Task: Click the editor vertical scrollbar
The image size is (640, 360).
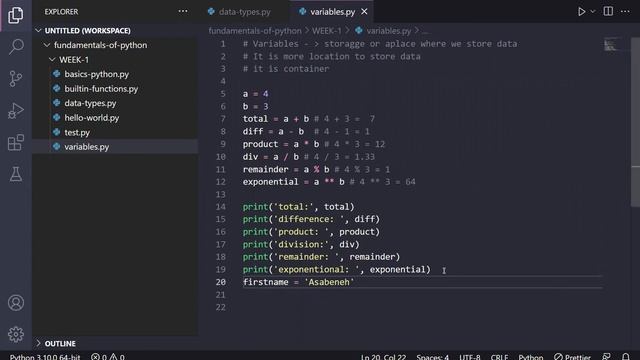Action: coord(636,122)
